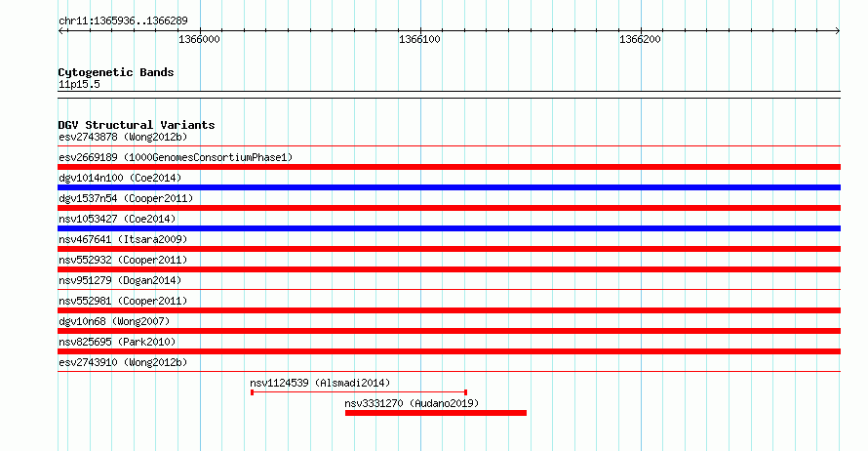This screenshot has height=451, width=868.
Task: Click the thin red line under esv2743878
Action: [x=449, y=146]
